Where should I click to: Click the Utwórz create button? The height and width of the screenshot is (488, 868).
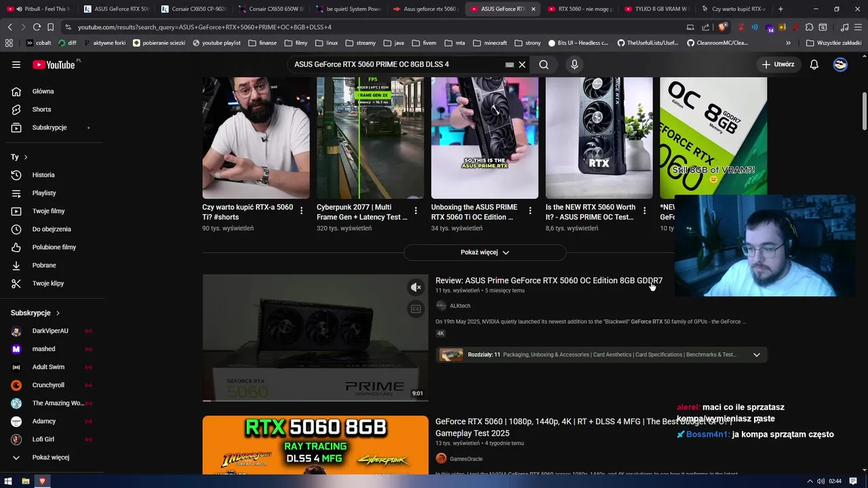click(778, 64)
